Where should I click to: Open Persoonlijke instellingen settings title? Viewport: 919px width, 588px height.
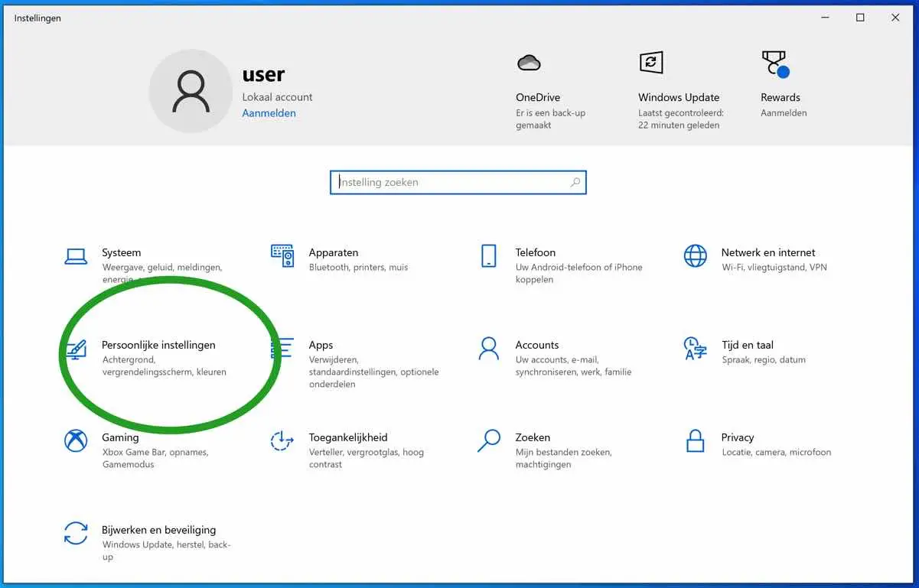(158, 345)
